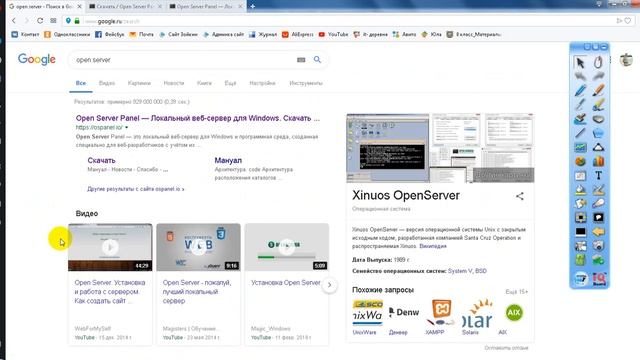The height and width of the screenshot is (360, 640).
Task: Play the 44:29 Open Server video thumbnail
Action: 110,247
